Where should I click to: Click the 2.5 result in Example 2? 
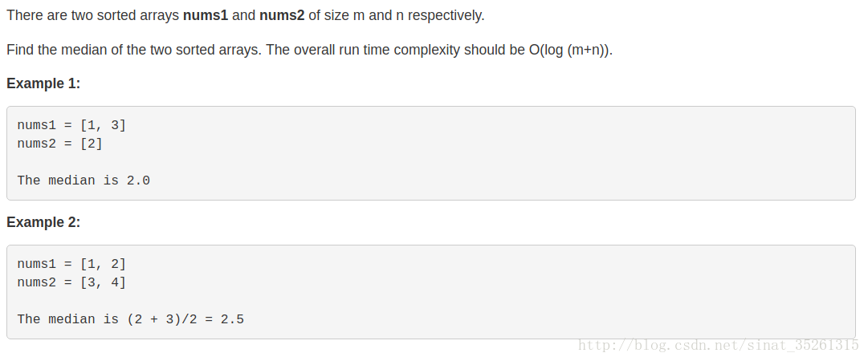tap(232, 319)
